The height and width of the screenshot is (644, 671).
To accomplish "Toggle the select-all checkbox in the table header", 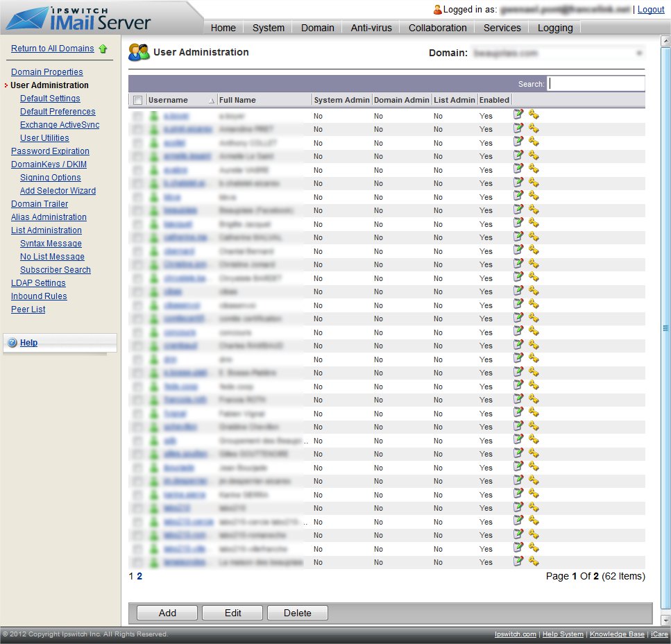I will pos(137,100).
